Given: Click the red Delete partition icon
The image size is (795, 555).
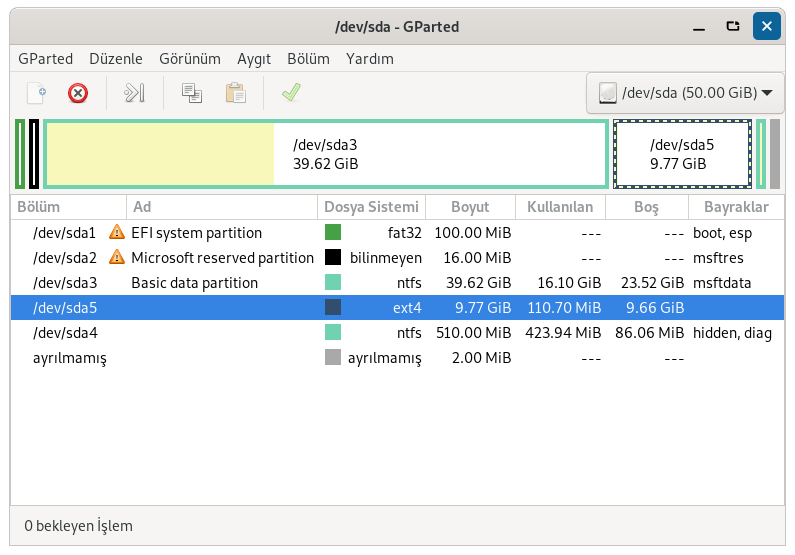Looking at the screenshot, I should point(78,93).
